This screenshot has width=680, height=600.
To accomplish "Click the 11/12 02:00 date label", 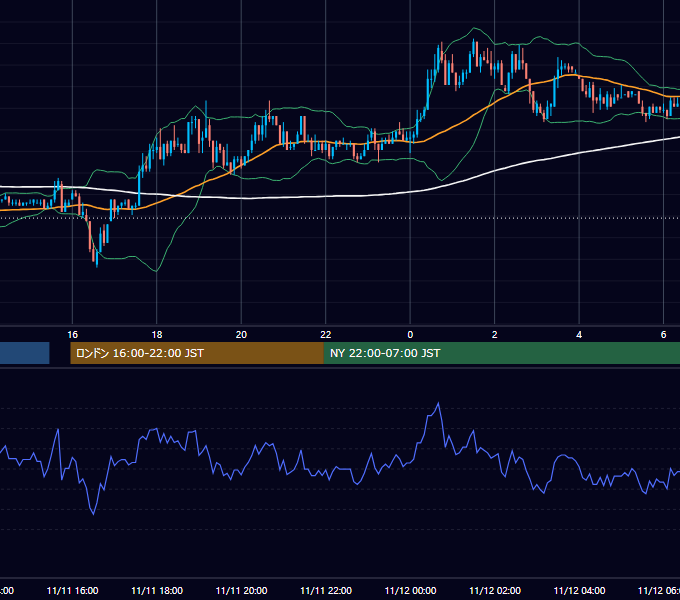I will [495, 590].
